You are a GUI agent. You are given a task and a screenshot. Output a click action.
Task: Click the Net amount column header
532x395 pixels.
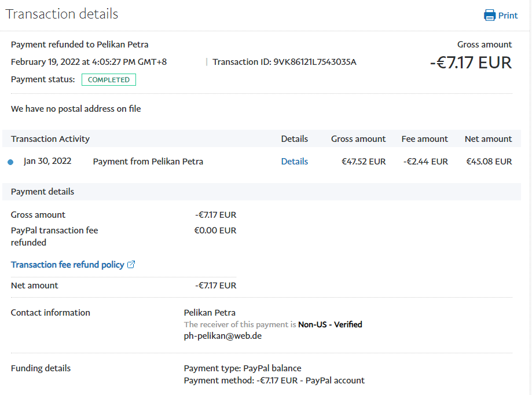(488, 139)
